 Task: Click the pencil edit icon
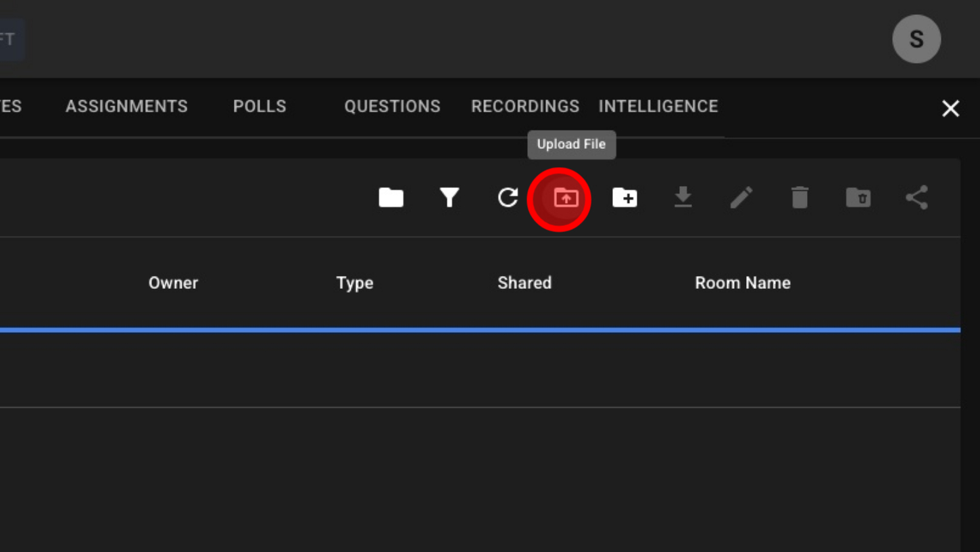click(741, 198)
